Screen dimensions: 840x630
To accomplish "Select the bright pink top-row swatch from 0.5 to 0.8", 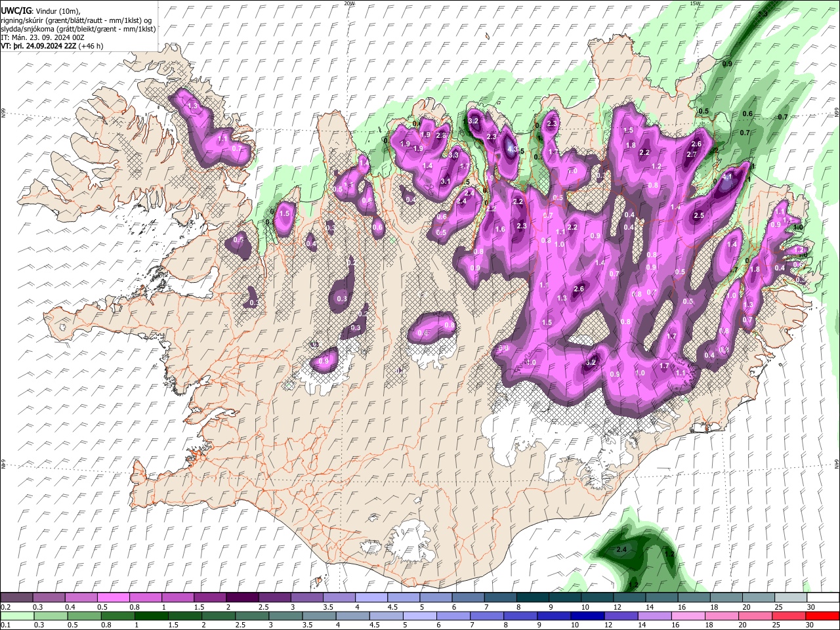I will (x=113, y=598).
